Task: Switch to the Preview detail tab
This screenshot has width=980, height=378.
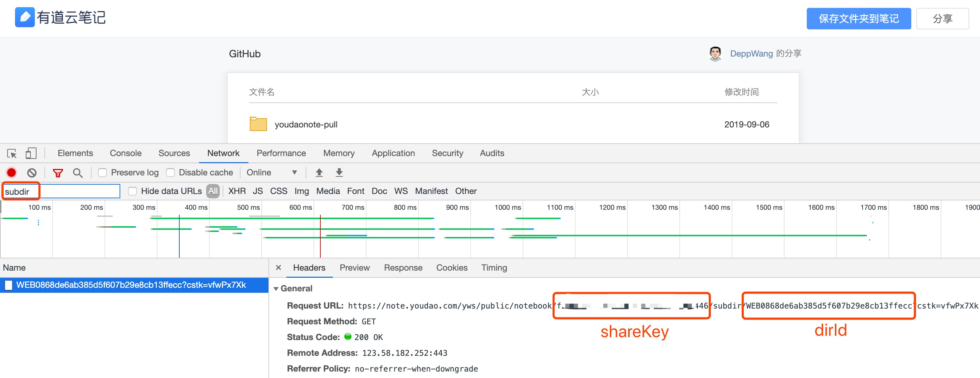Action: click(x=355, y=268)
